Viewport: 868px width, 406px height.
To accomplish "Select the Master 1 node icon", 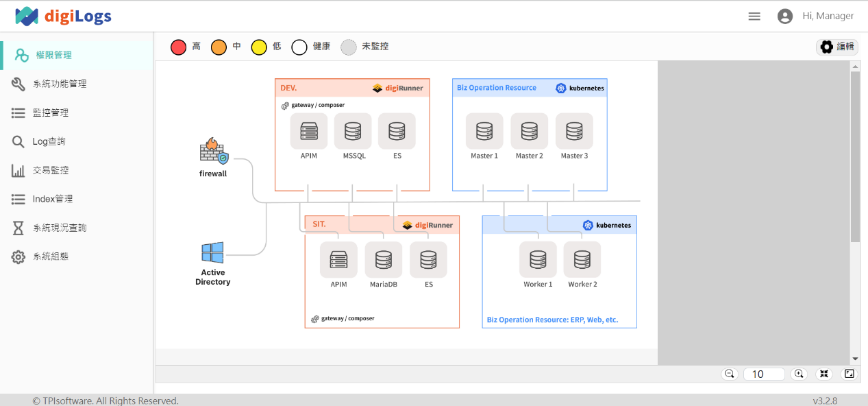I will pyautogui.click(x=484, y=131).
